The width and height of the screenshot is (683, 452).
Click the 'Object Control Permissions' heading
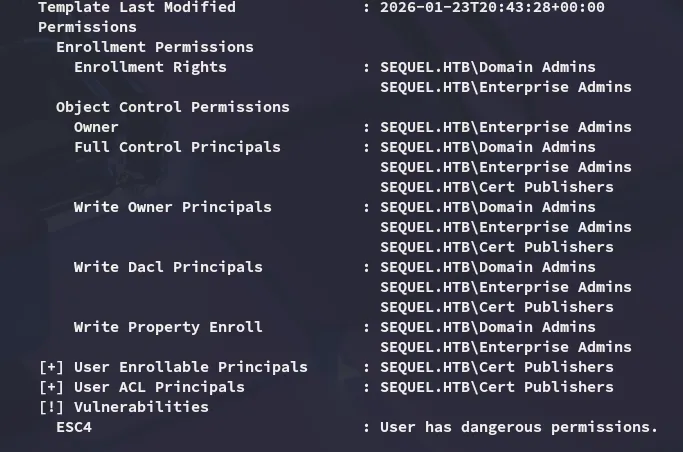click(x=172, y=107)
